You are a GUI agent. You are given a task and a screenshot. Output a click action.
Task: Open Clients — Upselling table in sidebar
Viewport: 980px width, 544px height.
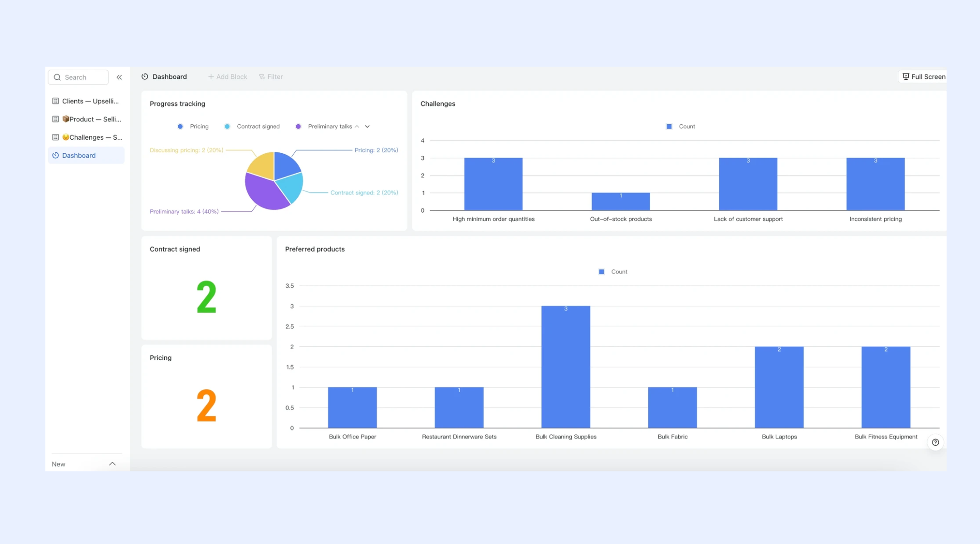point(86,101)
